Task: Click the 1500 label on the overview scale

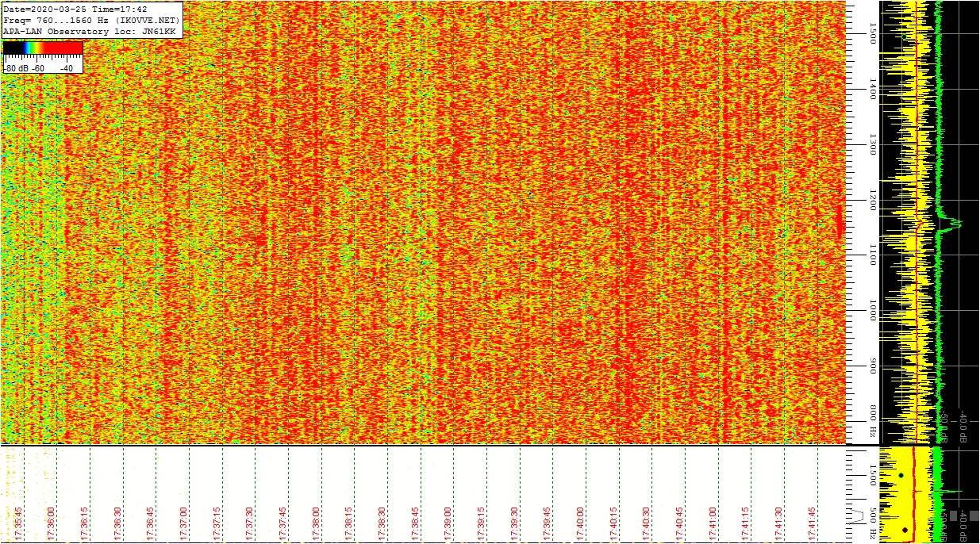Action: 872,475
